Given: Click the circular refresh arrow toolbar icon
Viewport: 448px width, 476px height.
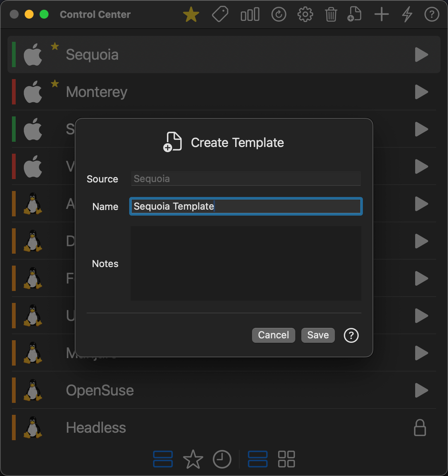Looking at the screenshot, I should click(279, 15).
